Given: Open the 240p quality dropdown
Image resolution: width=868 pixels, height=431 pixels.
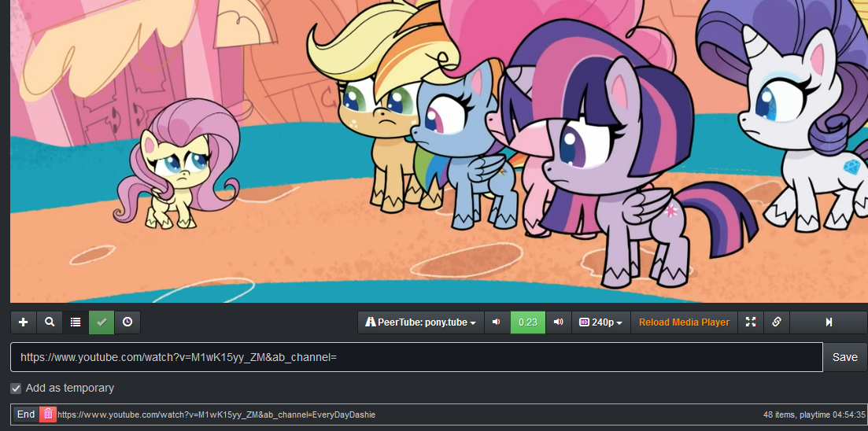Looking at the screenshot, I should [600, 322].
